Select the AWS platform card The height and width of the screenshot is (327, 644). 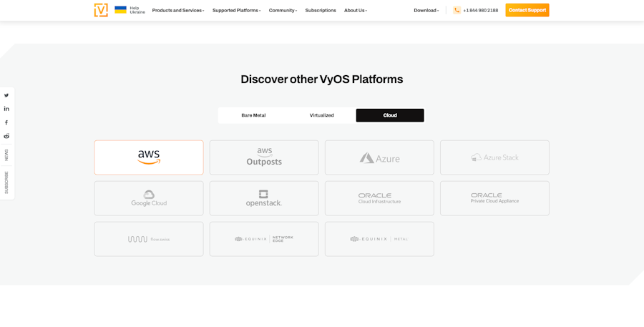point(149,157)
